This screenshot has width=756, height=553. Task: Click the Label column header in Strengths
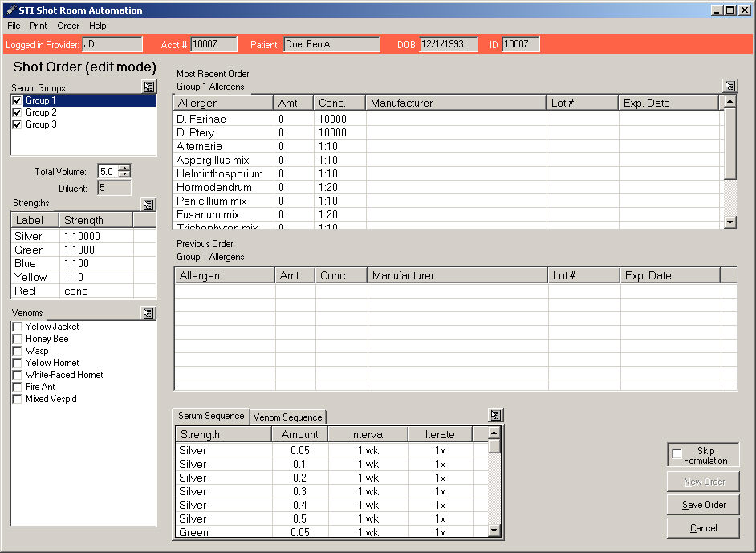(35, 221)
